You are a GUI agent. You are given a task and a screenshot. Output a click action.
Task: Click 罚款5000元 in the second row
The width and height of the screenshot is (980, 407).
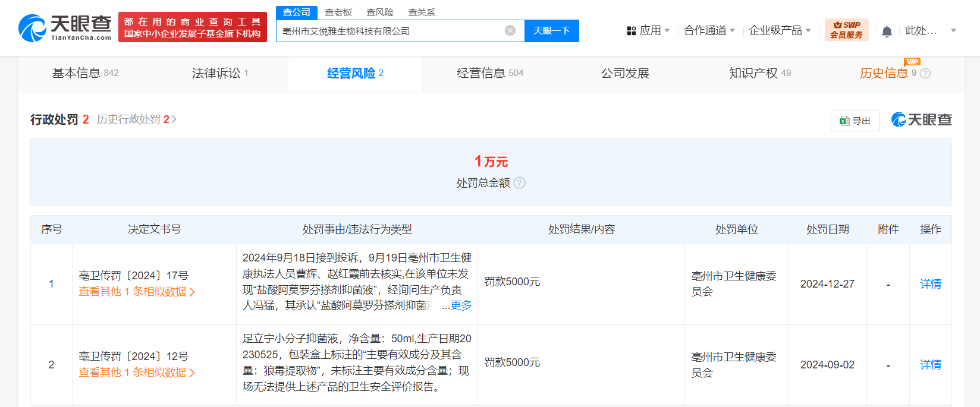(x=512, y=362)
